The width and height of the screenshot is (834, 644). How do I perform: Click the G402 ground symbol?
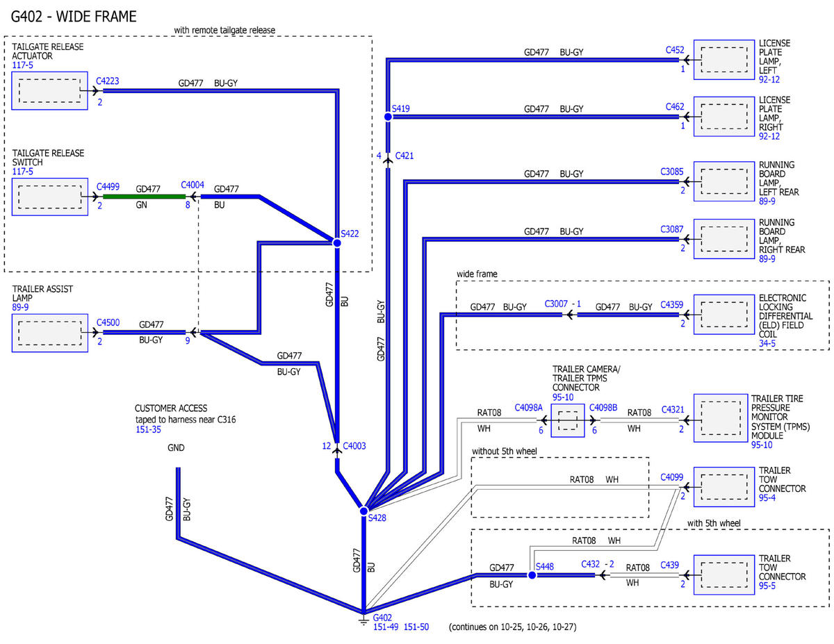click(363, 617)
